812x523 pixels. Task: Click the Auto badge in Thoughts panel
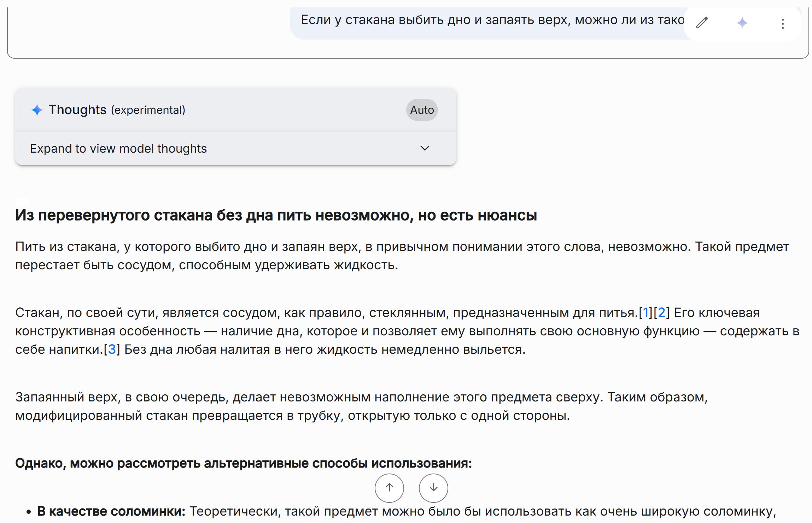[422, 110]
